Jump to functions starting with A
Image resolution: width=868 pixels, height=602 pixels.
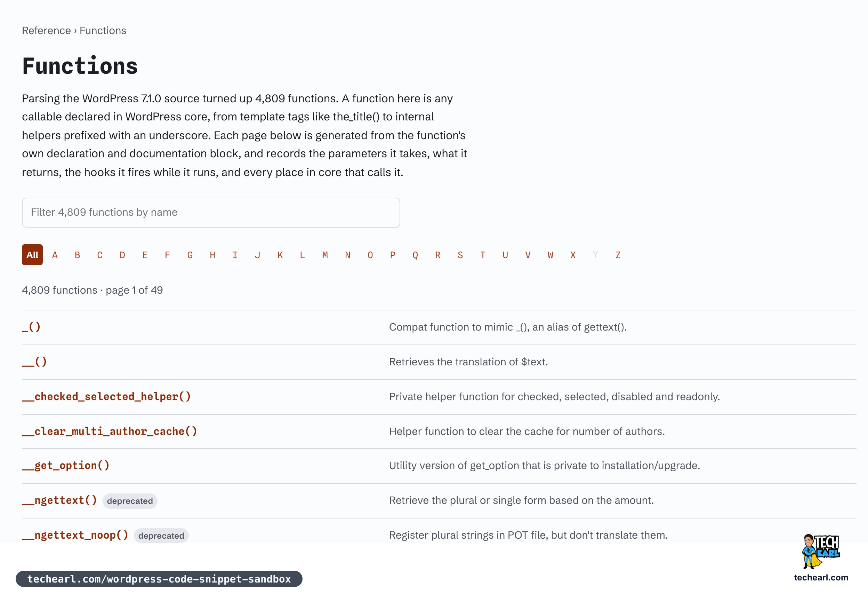click(x=55, y=255)
